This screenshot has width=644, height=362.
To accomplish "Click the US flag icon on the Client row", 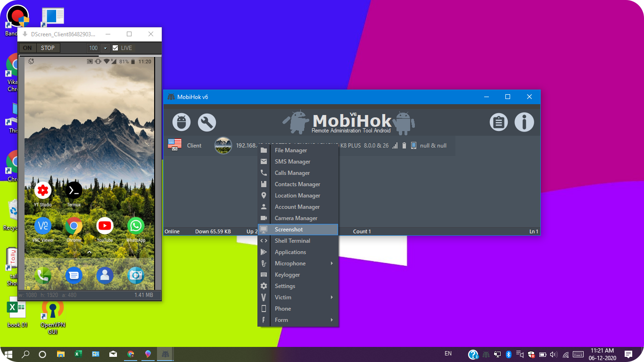I will pyautogui.click(x=174, y=145).
